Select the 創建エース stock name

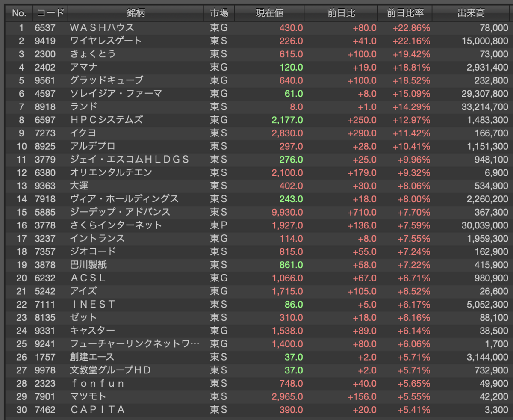pyautogui.click(x=92, y=357)
